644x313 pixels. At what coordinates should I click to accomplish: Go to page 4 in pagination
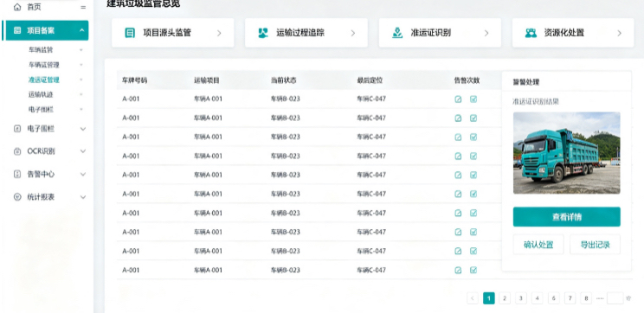click(538, 298)
